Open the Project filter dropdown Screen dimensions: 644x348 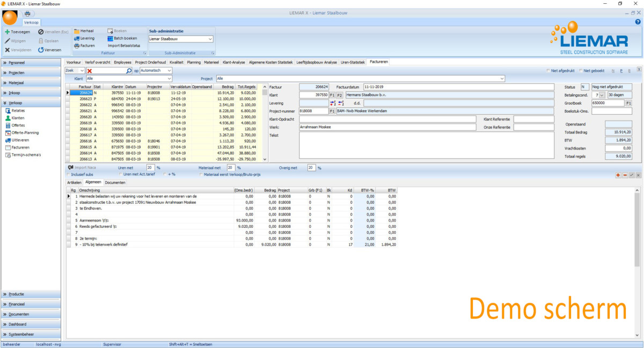(502, 78)
